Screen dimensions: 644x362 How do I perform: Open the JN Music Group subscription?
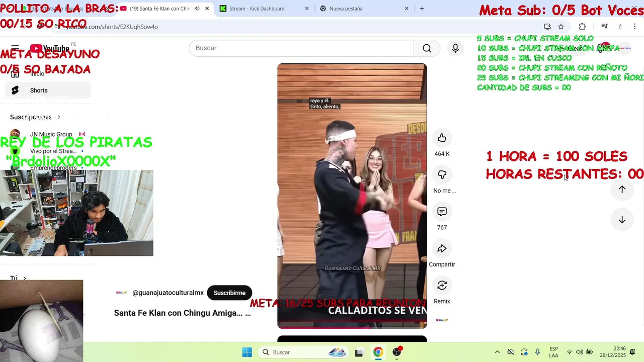[x=48, y=134]
